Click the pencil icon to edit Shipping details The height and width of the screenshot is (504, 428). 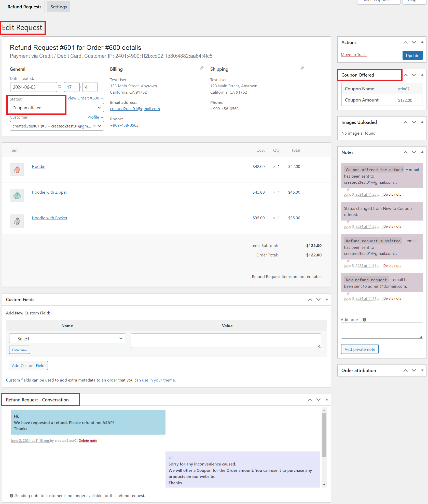(302, 68)
